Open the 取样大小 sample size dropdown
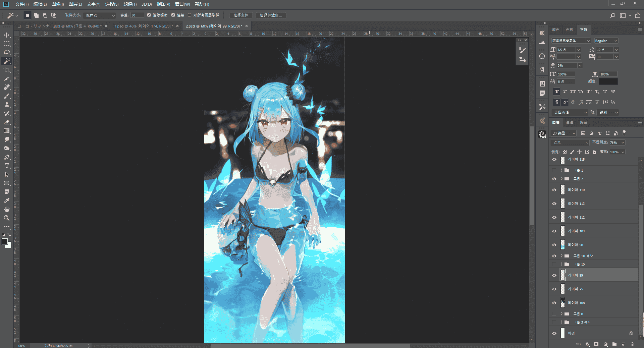Viewport: 644px width, 348px height. [x=100, y=15]
